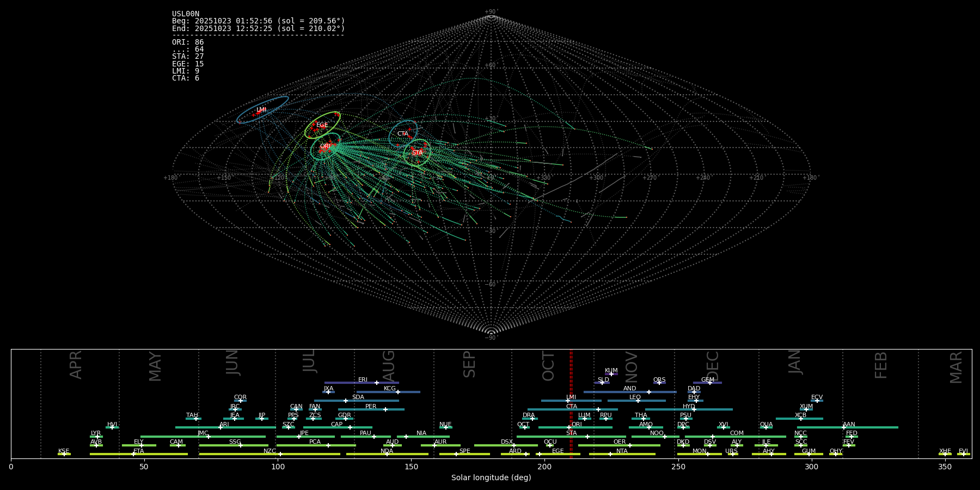
Task: Click the COM shower label in timeline
Action: pyautogui.click(x=737, y=433)
